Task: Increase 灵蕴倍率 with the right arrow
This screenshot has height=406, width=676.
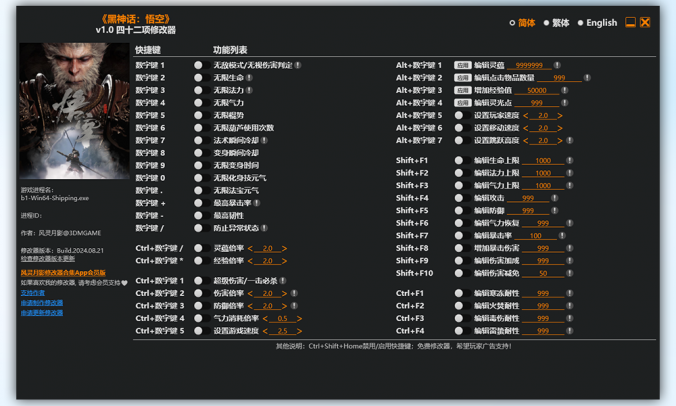Action: click(285, 249)
